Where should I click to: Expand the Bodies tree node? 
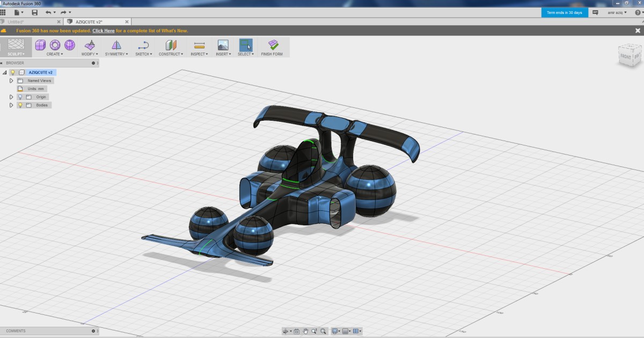point(11,105)
